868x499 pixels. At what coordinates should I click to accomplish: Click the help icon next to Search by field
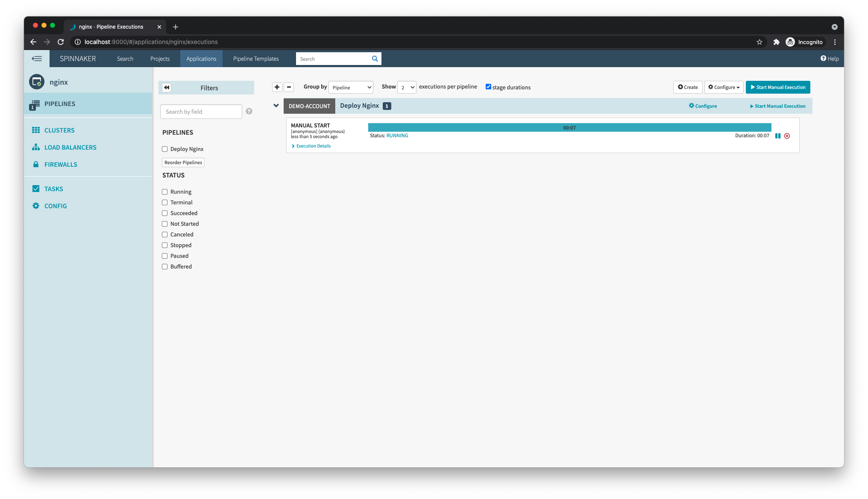click(249, 111)
